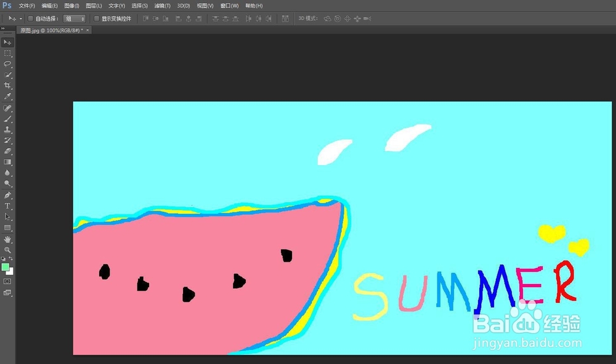Enable the 显示变换控件 checkbox
Screen dimensions: 616x364
tap(97, 18)
